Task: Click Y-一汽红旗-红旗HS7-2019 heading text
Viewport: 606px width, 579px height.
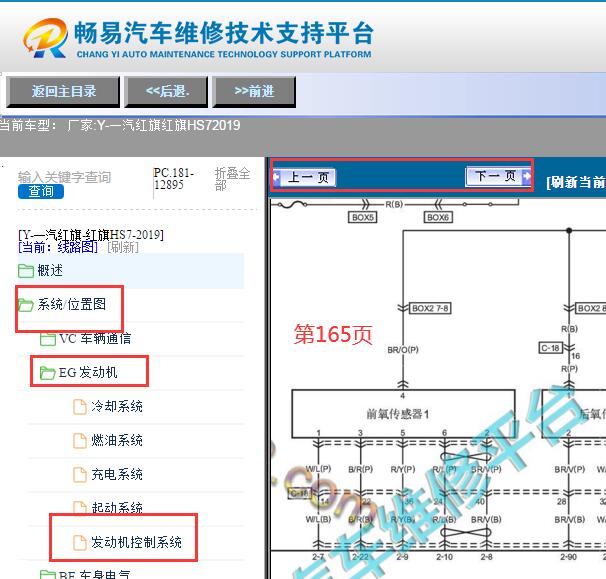Action: (91, 235)
